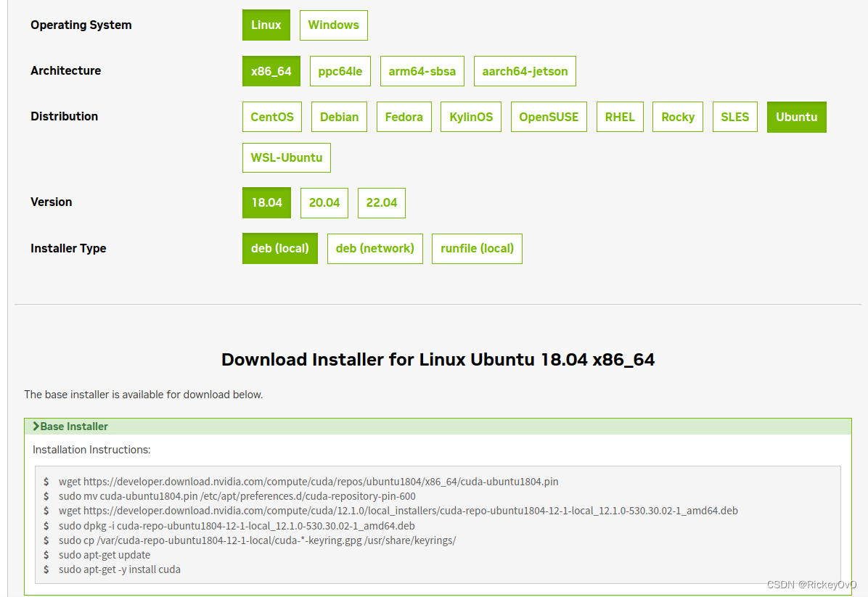Viewport: 868px width, 597px height.
Task: Pick the CentOS distribution
Action: tap(271, 116)
